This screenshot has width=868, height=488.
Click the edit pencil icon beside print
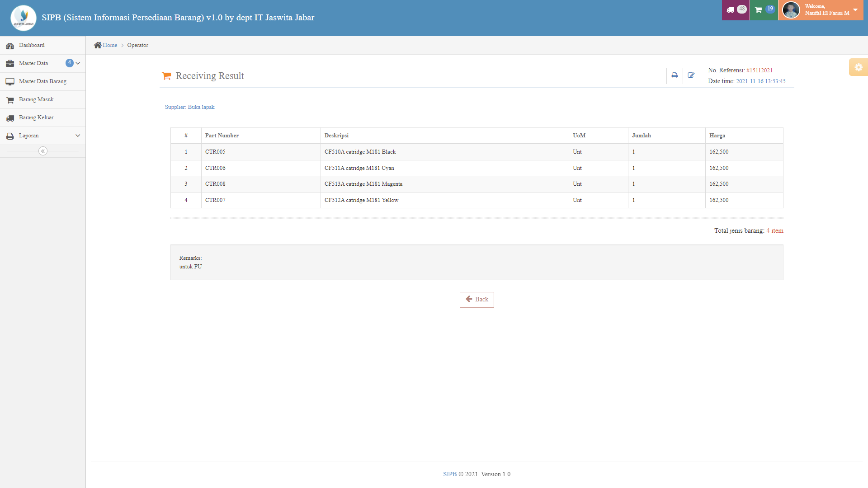pos(691,75)
